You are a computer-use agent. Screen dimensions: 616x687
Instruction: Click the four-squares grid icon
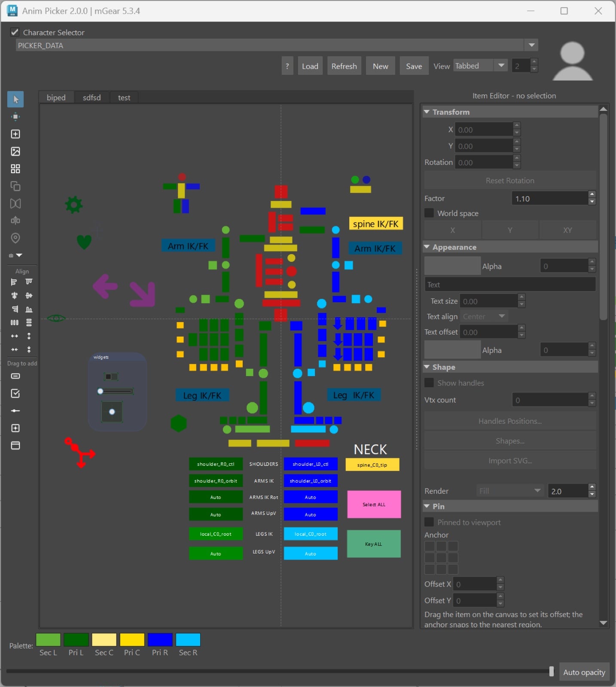tap(15, 169)
